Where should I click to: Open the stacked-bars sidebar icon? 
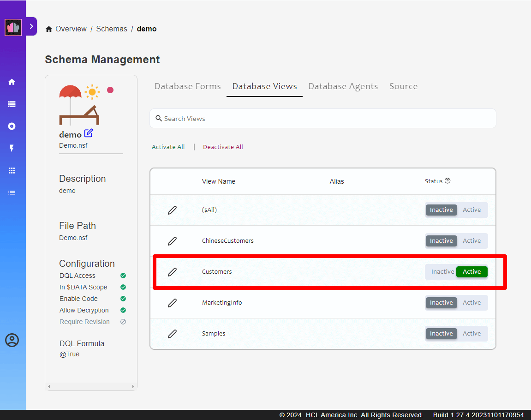tap(12, 104)
